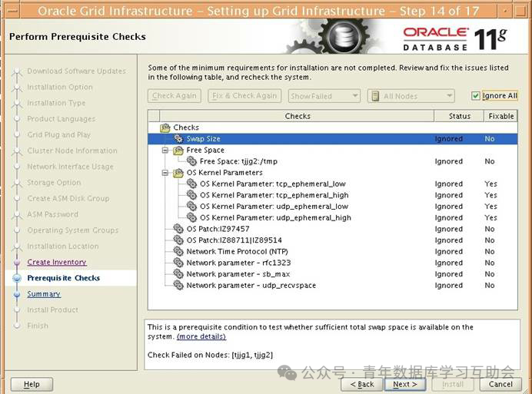Click the Free Space folder icon
Image resolution: width=532 pixels, height=394 pixels.
pyautogui.click(x=178, y=151)
